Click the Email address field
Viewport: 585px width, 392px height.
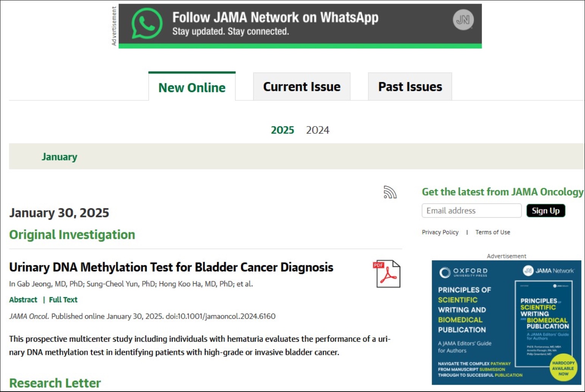point(471,211)
